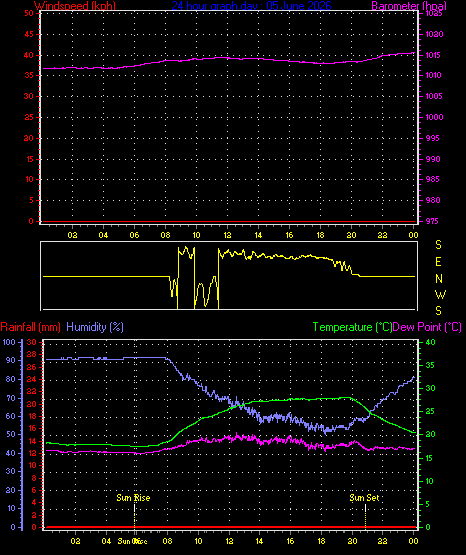This screenshot has height=555, width=466.
Task: Click the bottommost S wind direction letter
Action: pos(438,311)
